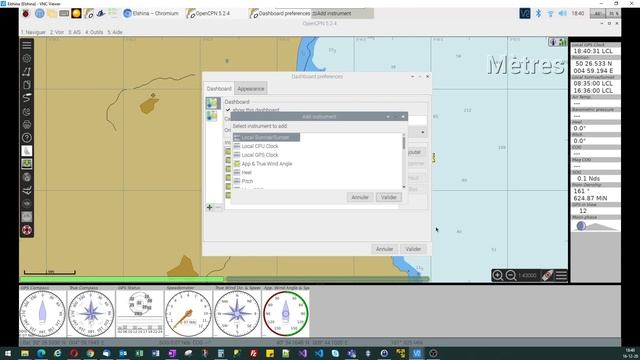Open the 1 Naviguer menu
This screenshot has width=640, height=360.
[33, 32]
